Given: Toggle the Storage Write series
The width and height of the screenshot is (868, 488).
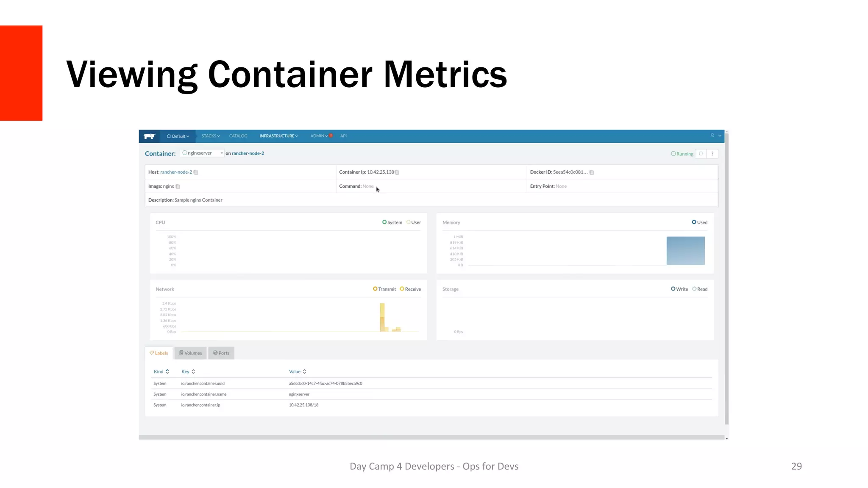Looking at the screenshot, I should coord(679,289).
